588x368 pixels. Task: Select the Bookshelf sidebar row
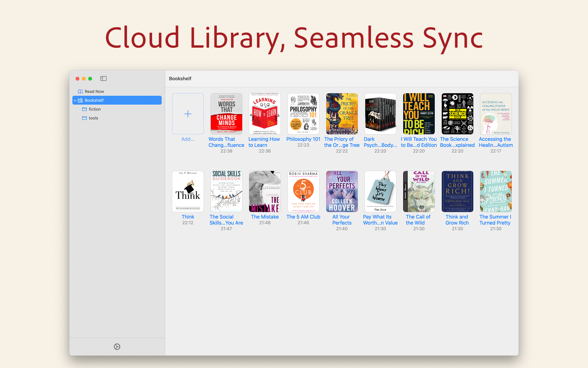[117, 100]
